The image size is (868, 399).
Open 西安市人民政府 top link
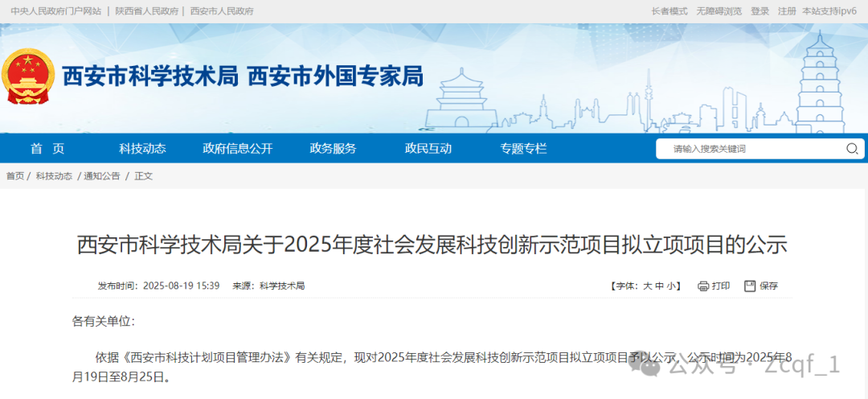tap(222, 11)
